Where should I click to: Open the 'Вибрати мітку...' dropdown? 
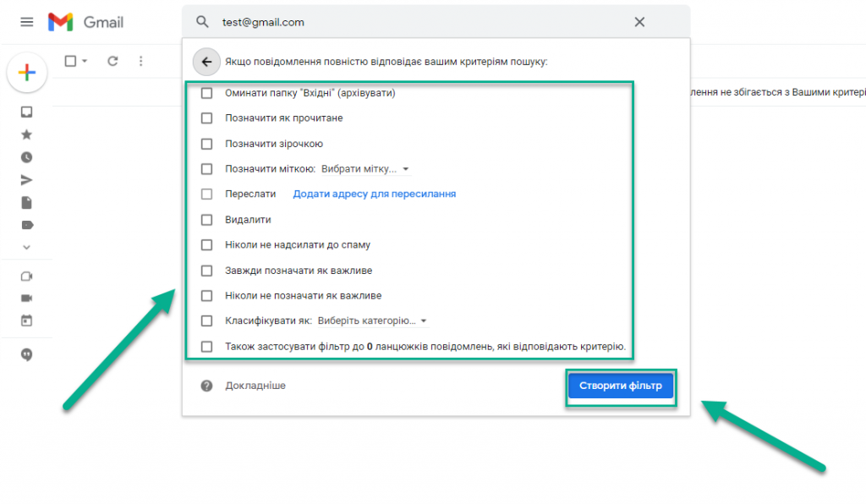365,169
